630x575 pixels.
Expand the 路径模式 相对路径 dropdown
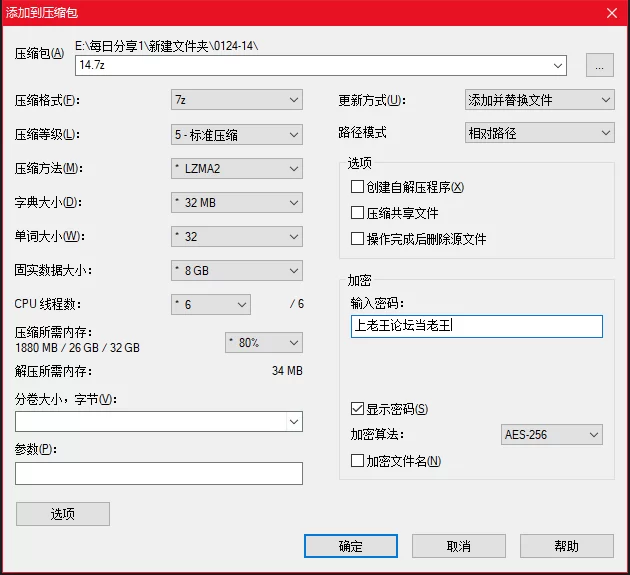[x=540, y=133]
